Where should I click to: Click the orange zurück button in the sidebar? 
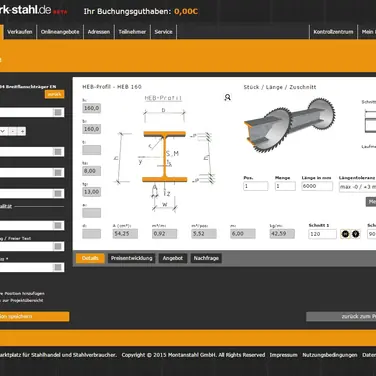coord(54,94)
